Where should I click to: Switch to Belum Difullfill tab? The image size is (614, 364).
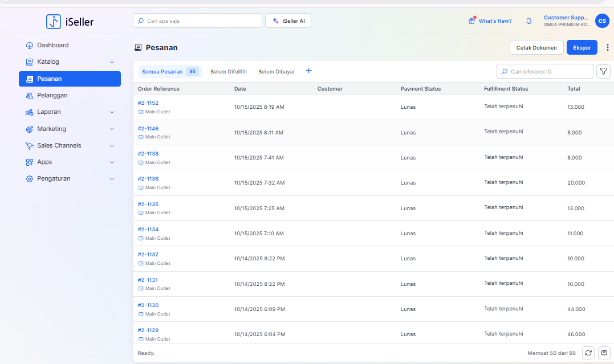[x=228, y=72]
